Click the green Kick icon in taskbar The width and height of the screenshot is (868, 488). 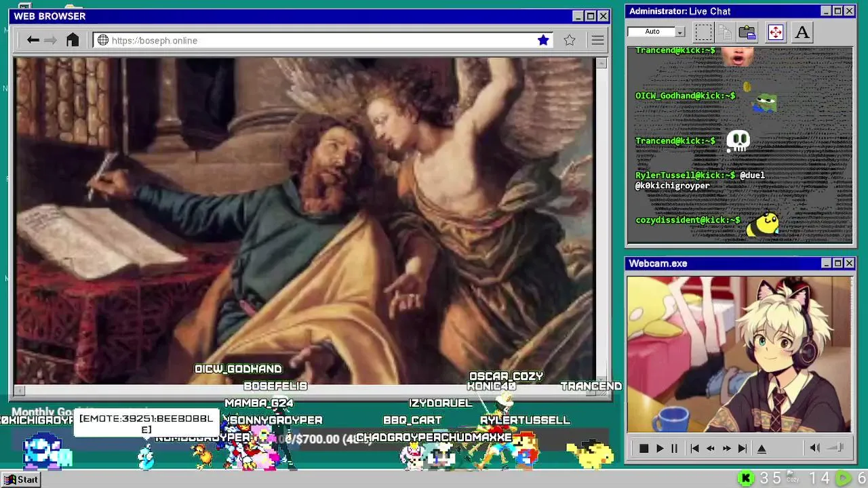pyautogui.click(x=746, y=479)
